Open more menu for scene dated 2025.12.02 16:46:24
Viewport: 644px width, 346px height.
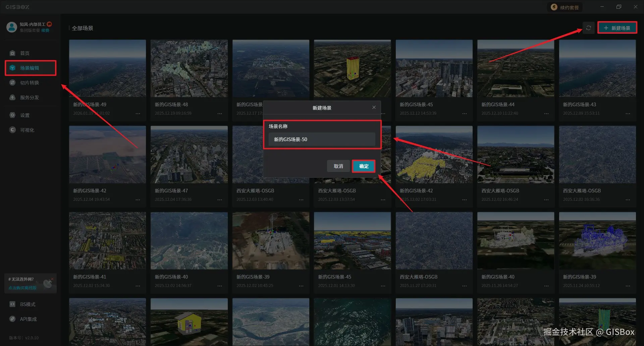click(x=546, y=200)
